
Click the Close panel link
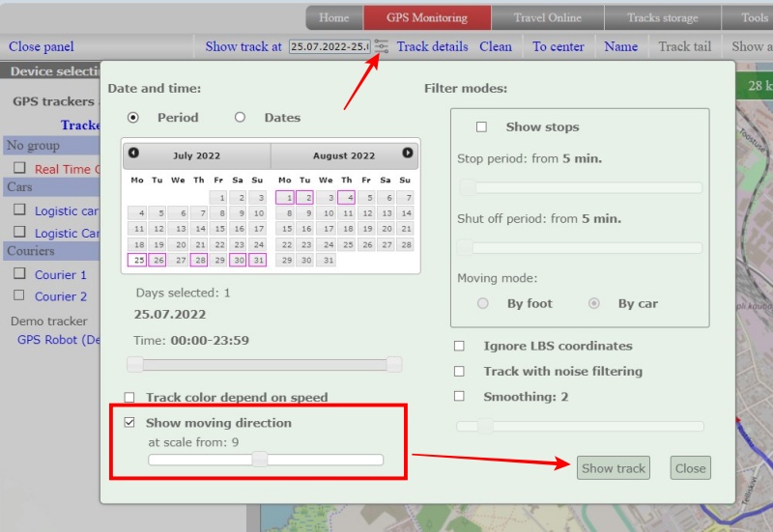click(x=42, y=46)
